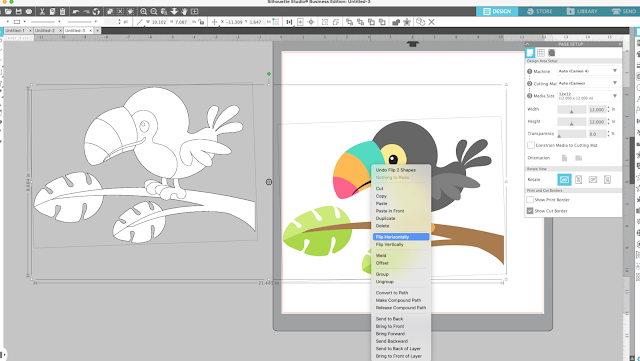Open the grid settings icon in Page Setup
The width and height of the screenshot is (640, 361).
(x=541, y=53)
